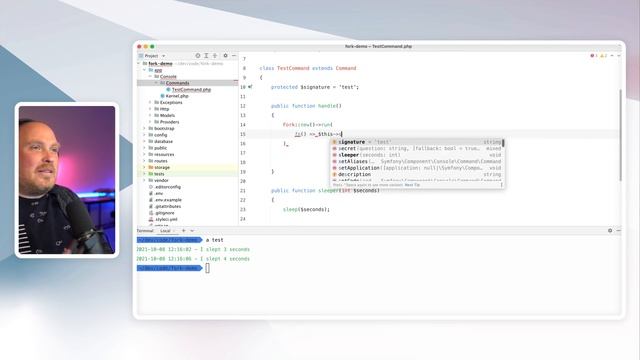Expand the Http folder
Screen dimensions: 640x360
click(150, 109)
